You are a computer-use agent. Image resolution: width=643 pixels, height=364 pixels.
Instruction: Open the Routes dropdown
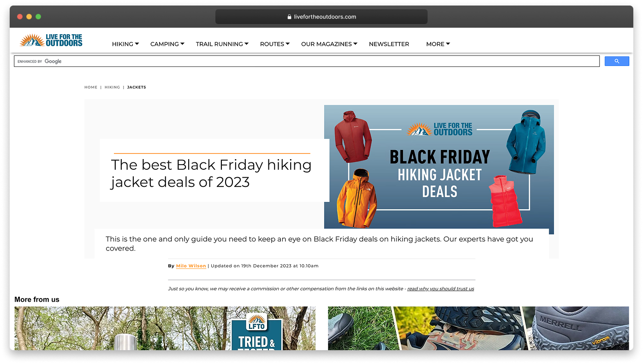pyautogui.click(x=274, y=44)
